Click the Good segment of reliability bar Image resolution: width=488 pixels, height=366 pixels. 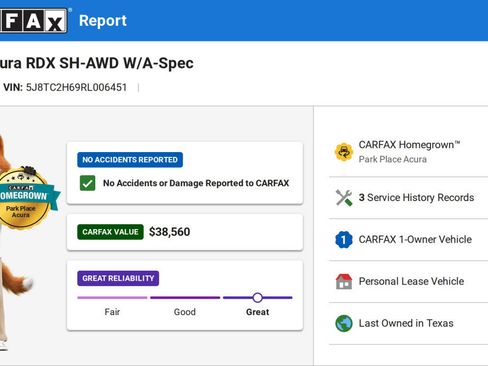pos(185,298)
